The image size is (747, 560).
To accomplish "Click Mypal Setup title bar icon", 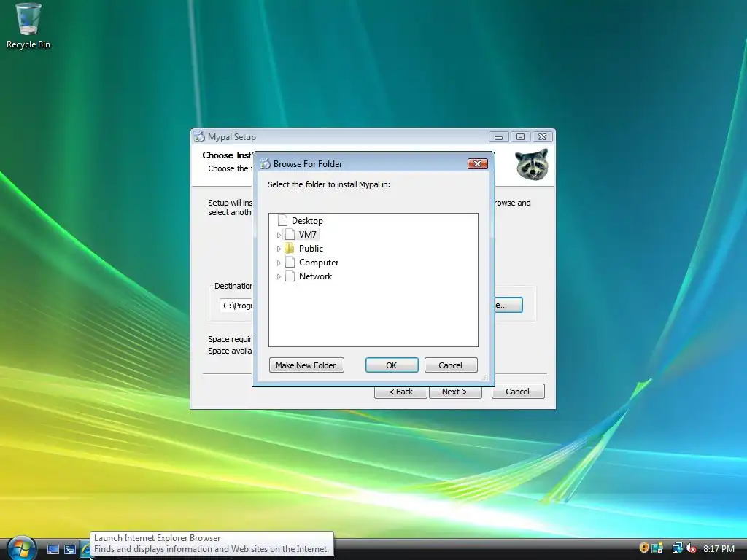I will point(200,136).
